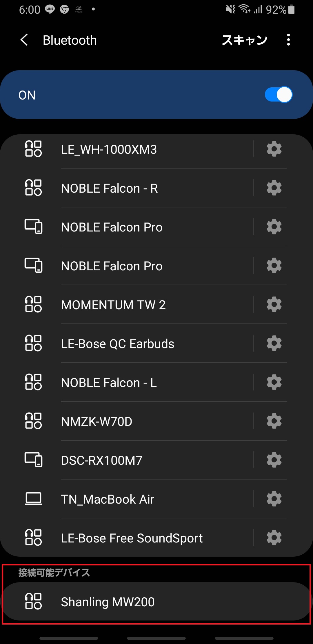Tap the LE_WH-1000XM3 headphone entry

pos(126,149)
